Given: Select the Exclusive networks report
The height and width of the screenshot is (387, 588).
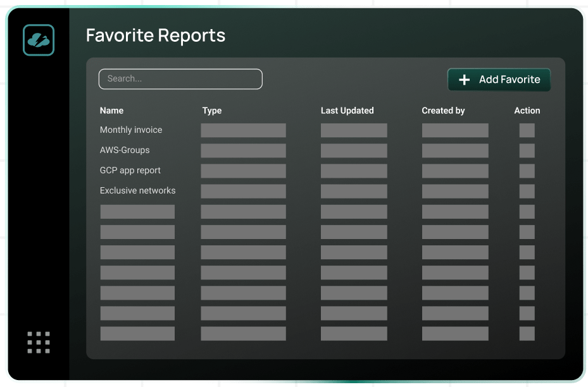Looking at the screenshot, I should pos(137,191).
